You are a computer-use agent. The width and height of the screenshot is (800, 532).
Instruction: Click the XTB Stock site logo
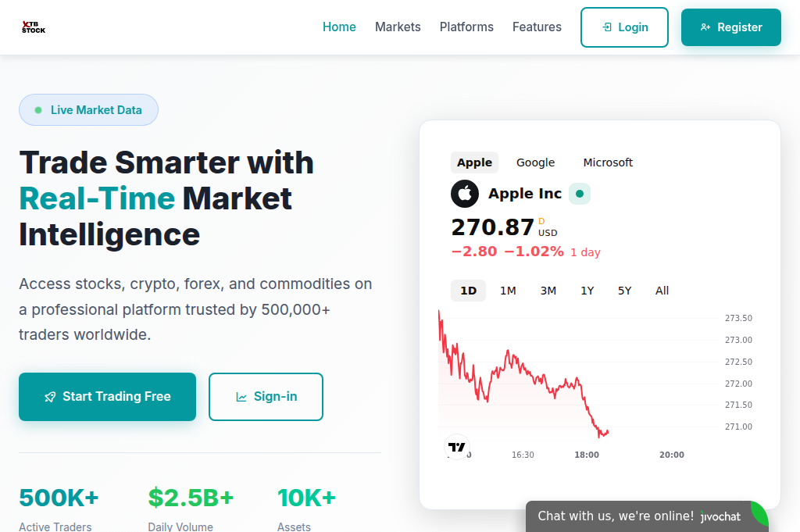click(33, 27)
